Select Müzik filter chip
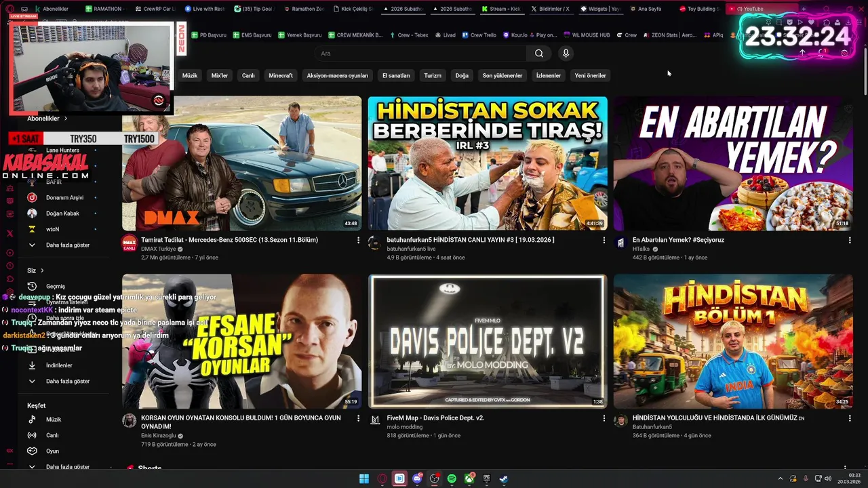 click(190, 75)
